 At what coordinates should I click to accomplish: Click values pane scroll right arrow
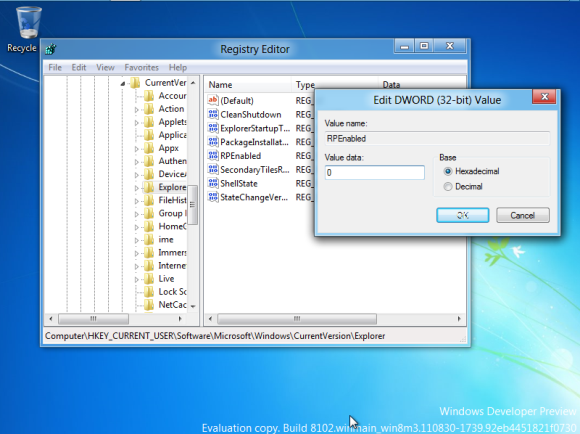pyautogui.click(x=459, y=319)
